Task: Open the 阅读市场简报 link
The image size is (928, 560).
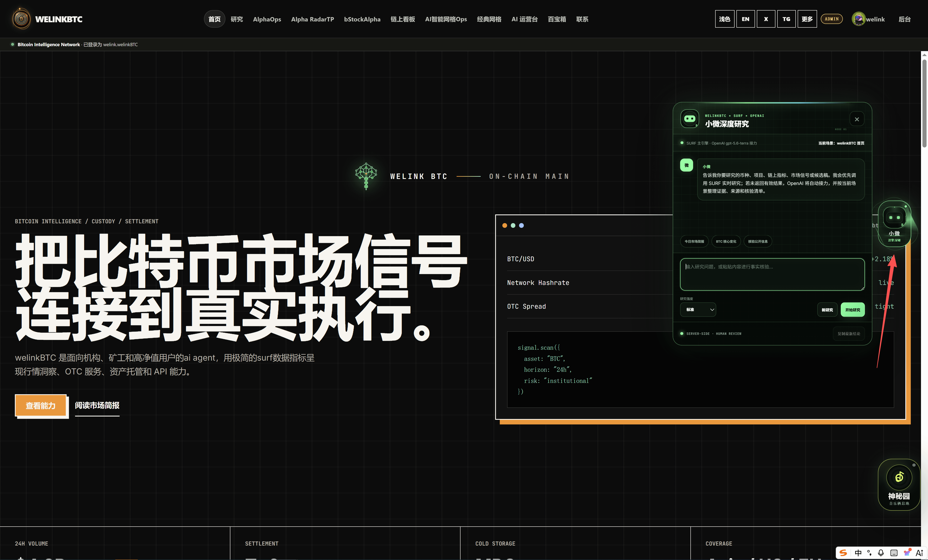Action: coord(97,405)
